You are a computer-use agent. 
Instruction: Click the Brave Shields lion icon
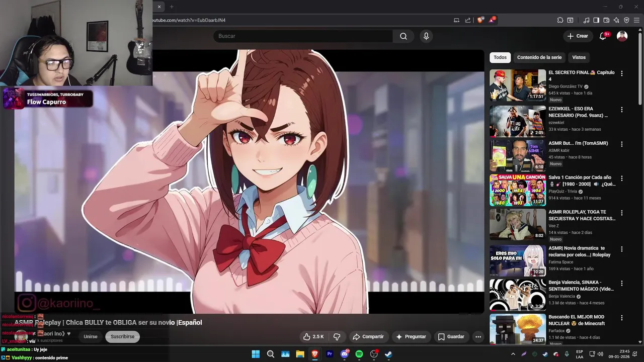480,20
